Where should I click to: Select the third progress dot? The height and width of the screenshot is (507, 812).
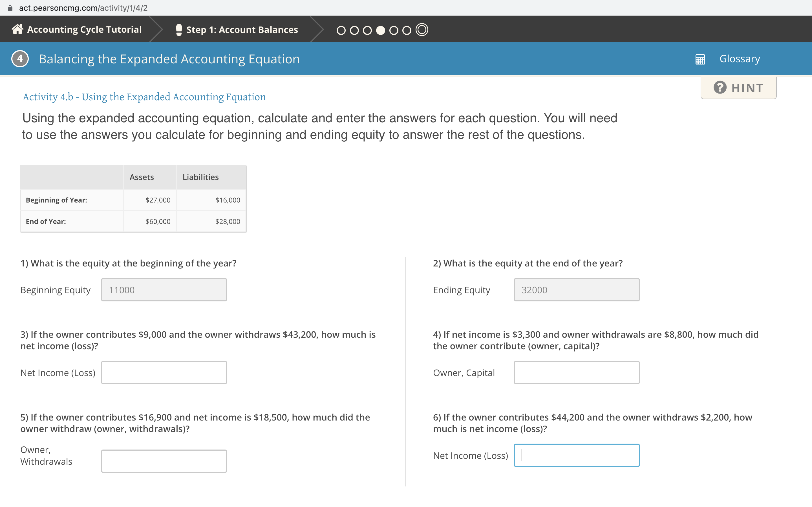coord(367,30)
